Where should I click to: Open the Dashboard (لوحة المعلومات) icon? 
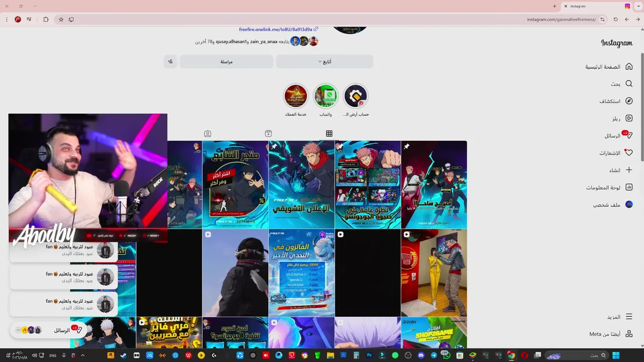[629, 187]
